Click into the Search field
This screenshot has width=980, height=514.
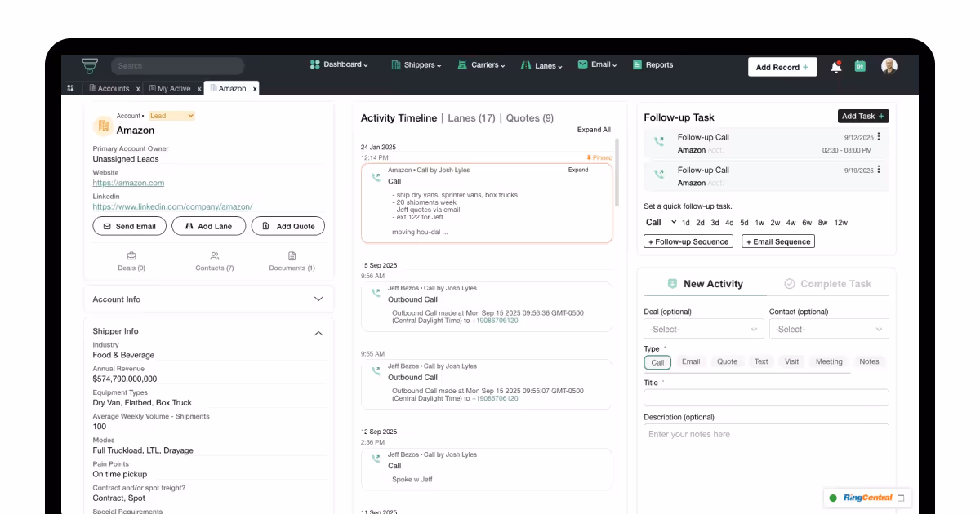point(176,65)
